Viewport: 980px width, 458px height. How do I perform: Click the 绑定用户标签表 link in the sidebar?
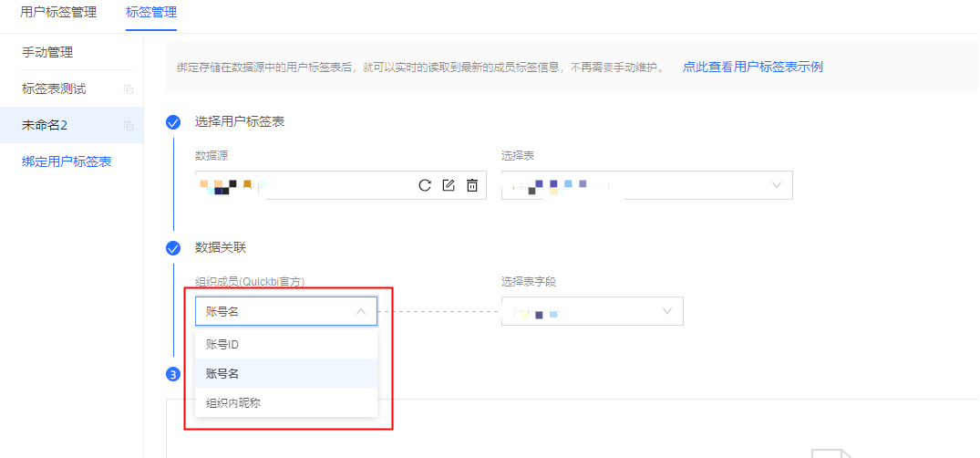(67, 161)
